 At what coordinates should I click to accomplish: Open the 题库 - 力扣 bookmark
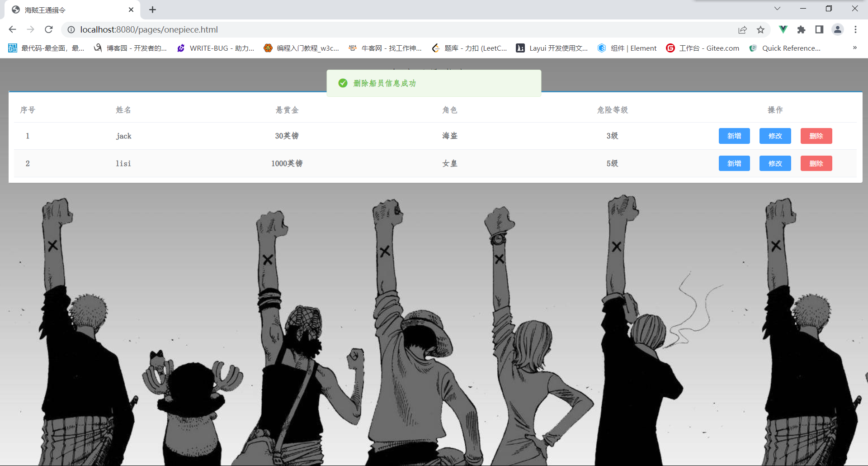469,48
